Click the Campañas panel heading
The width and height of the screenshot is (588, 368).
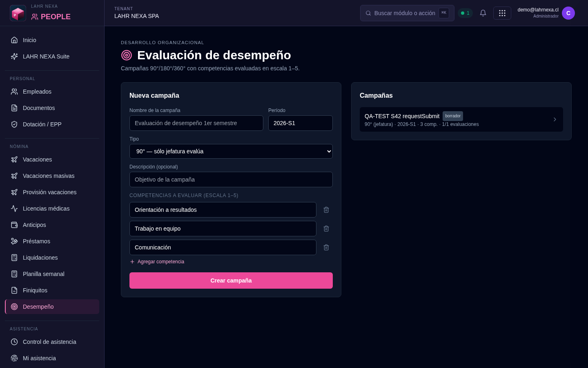(x=376, y=95)
